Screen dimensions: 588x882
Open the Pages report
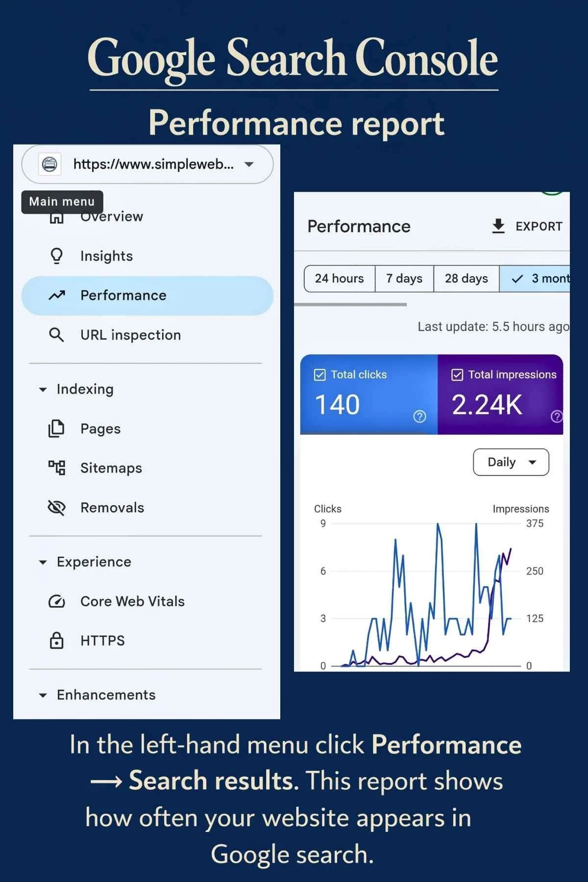pyautogui.click(x=100, y=429)
